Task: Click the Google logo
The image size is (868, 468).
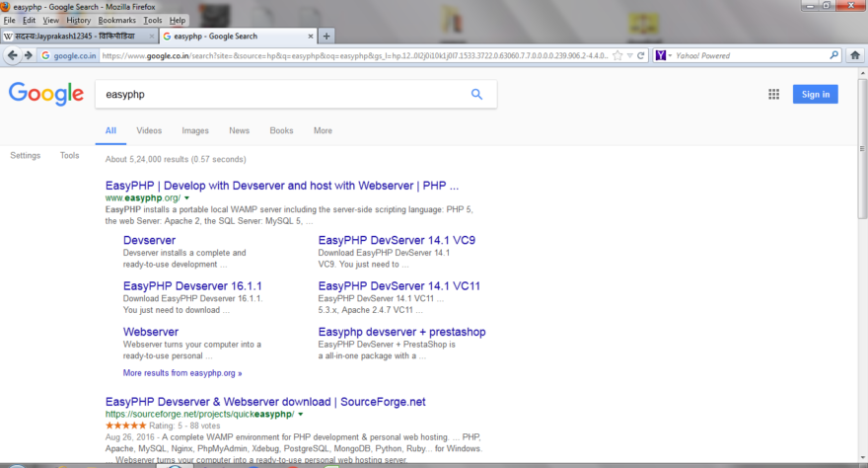Action: click(46, 93)
